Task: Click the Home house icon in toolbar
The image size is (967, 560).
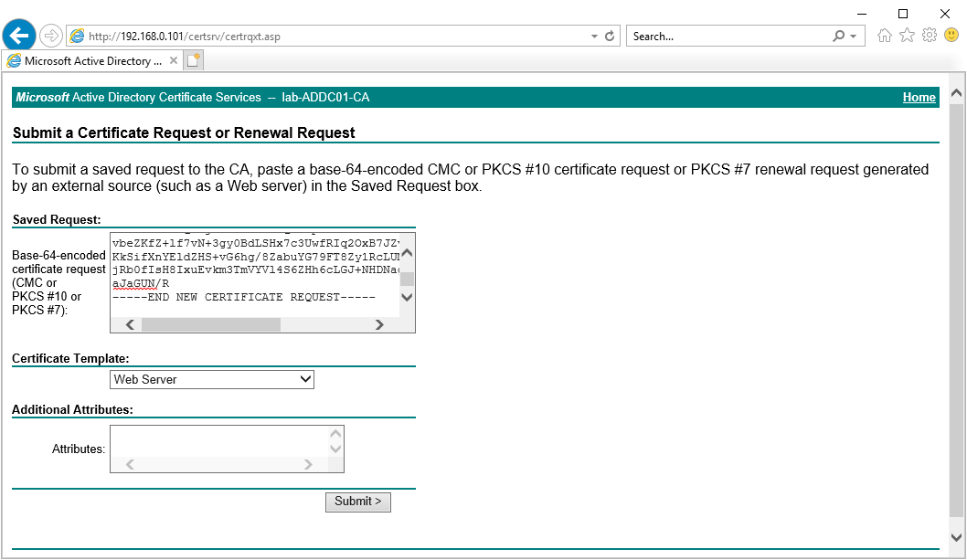Action: click(885, 35)
